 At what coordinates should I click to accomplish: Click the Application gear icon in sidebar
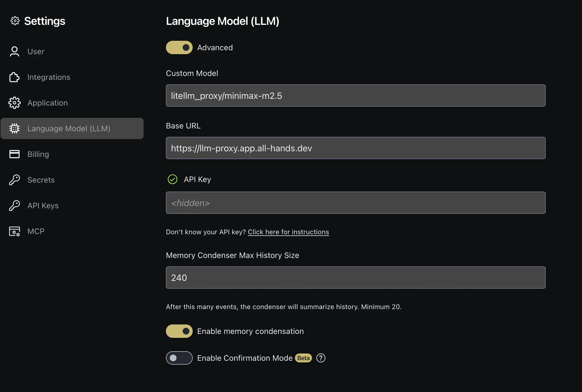[x=15, y=103]
